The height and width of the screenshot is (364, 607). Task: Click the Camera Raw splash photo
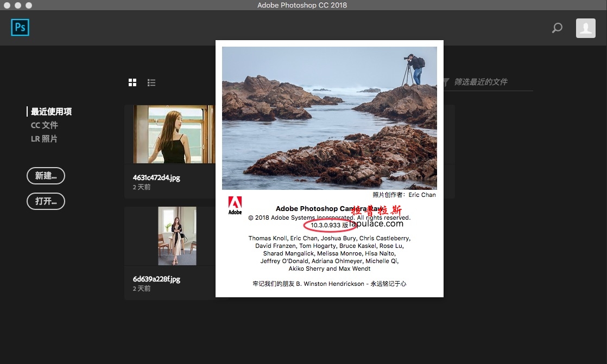tap(330, 118)
